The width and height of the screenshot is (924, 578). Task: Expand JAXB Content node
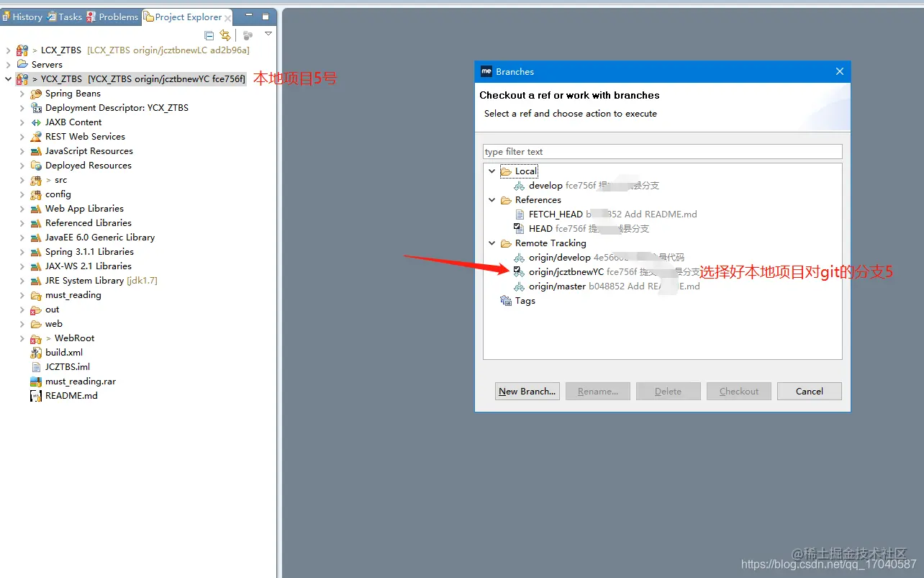tap(22, 122)
